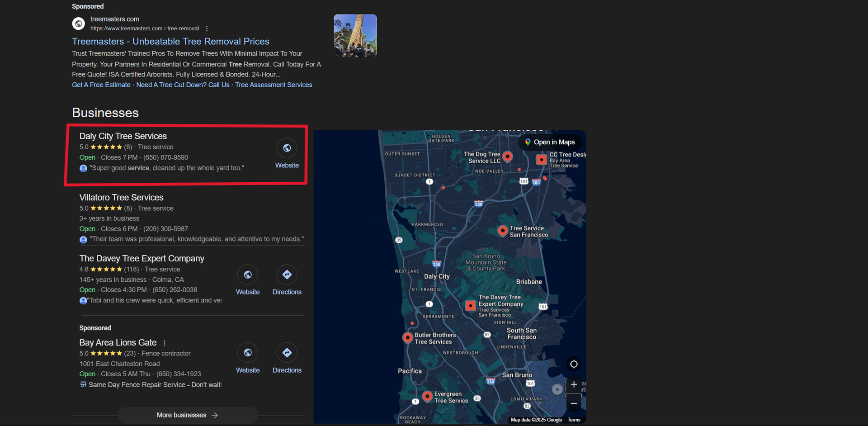
Task: Click the "1001 East Charleston Road" address
Action: coord(119,364)
